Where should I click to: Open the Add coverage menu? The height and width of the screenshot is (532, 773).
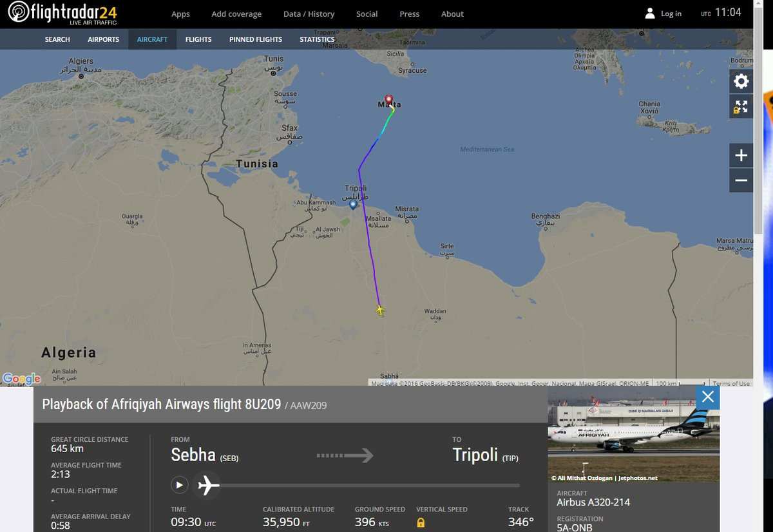click(236, 14)
